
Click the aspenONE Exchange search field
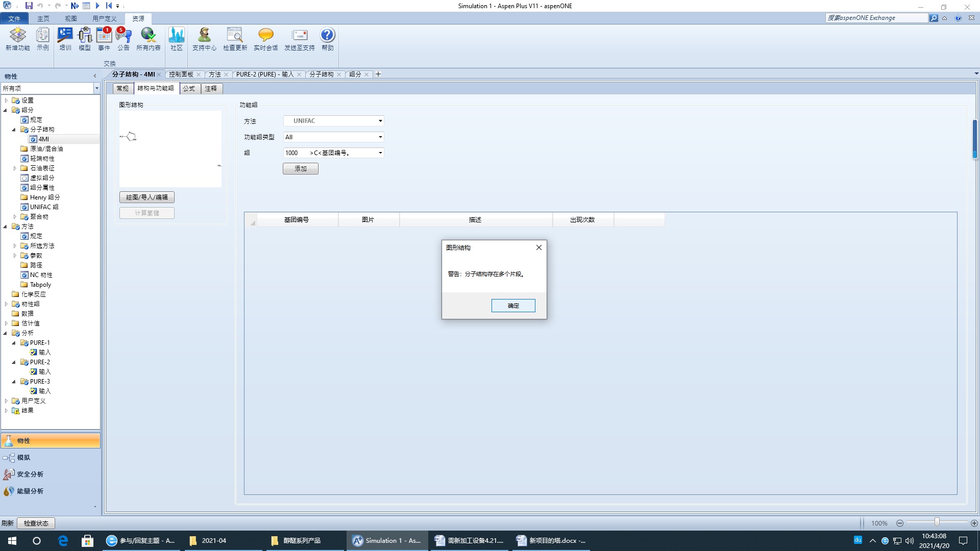click(876, 18)
